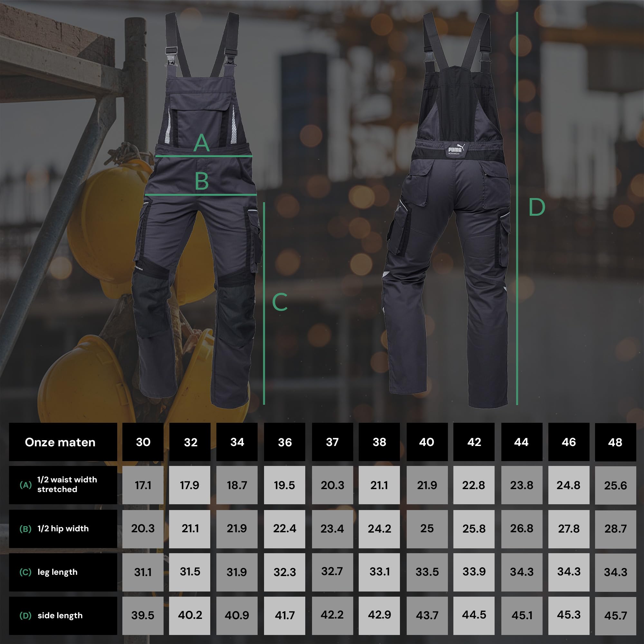Select size 40 column header

pyautogui.click(x=427, y=442)
